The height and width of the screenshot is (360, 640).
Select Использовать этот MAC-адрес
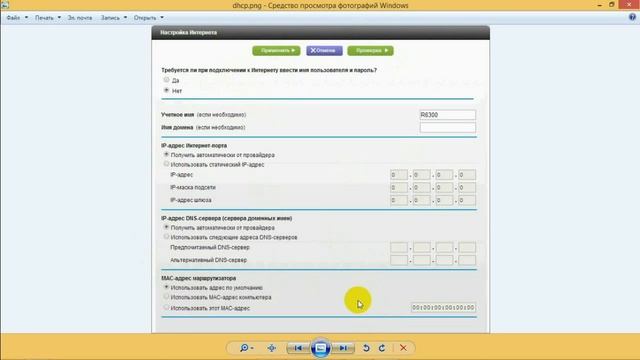(x=166, y=307)
